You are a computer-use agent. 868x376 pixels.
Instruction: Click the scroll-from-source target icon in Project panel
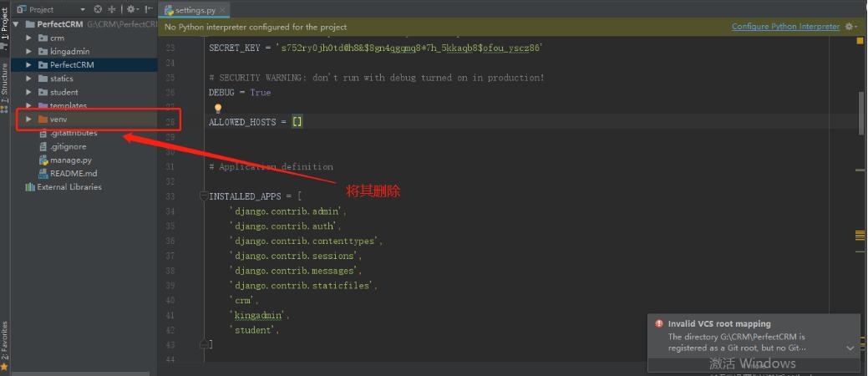tap(98, 9)
